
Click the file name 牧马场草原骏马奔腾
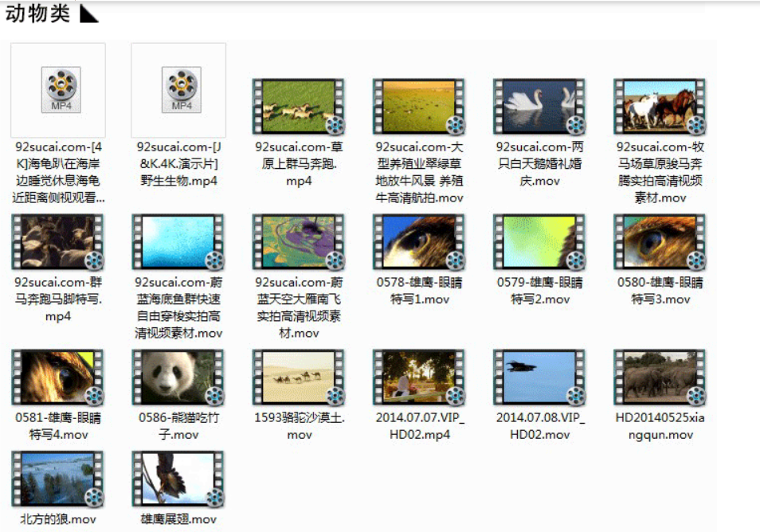660,172
